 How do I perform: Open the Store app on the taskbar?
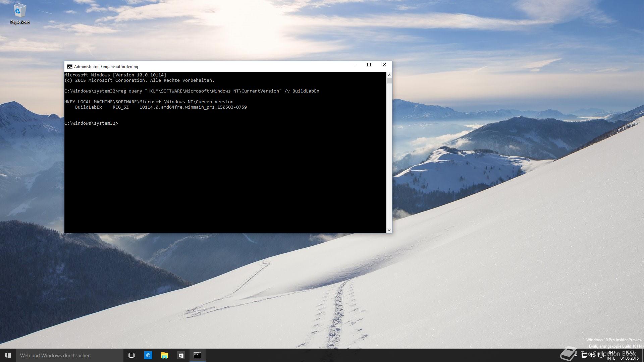coord(181,355)
